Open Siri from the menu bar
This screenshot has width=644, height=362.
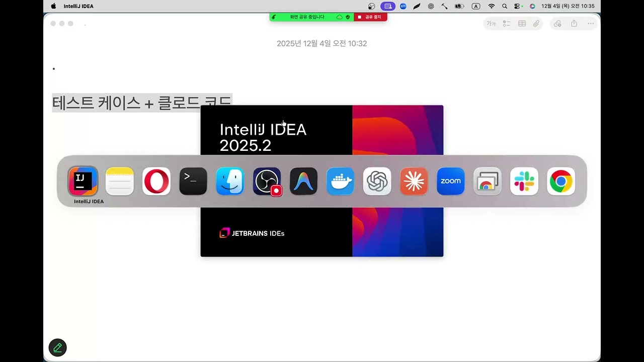tap(532, 6)
